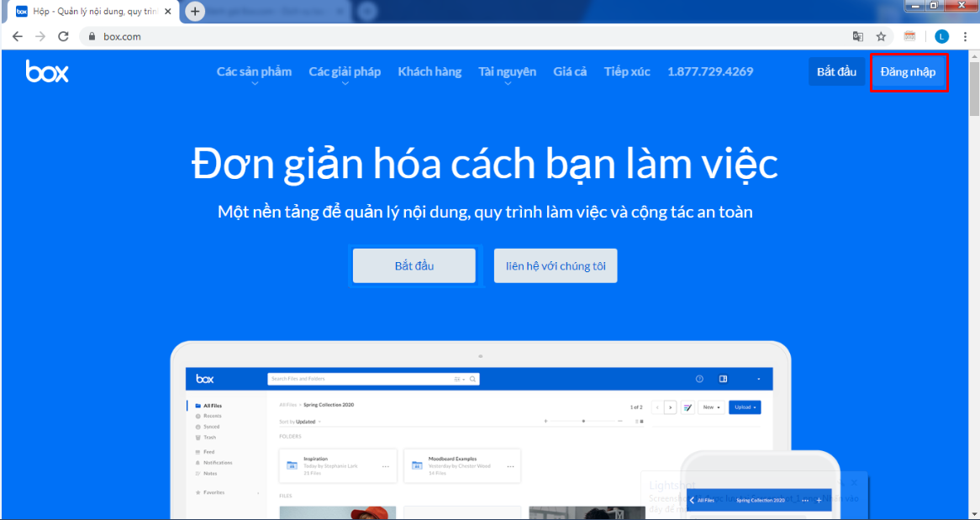Open a new browser tab
This screenshot has width=980, height=520.
(195, 11)
